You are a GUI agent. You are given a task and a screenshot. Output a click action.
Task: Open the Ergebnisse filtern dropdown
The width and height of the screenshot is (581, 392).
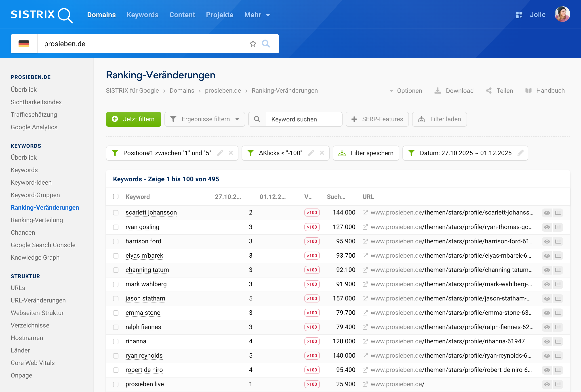204,119
